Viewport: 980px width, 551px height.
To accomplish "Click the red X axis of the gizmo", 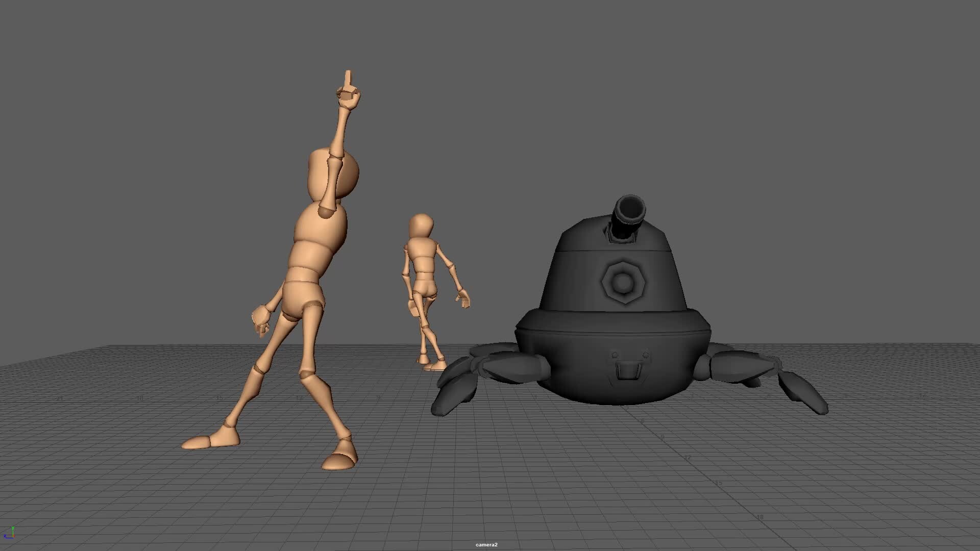I will point(14,536).
